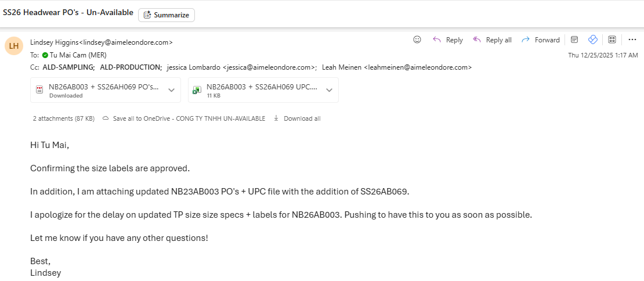
Task: Forward this email message
Action: coord(541,40)
